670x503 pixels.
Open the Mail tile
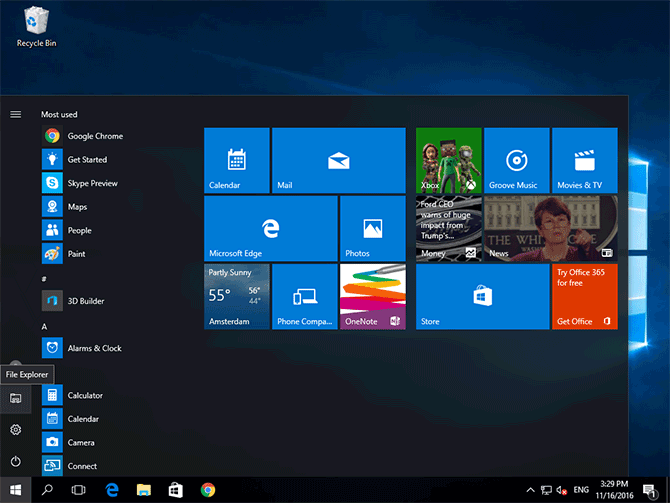pyautogui.click(x=338, y=160)
